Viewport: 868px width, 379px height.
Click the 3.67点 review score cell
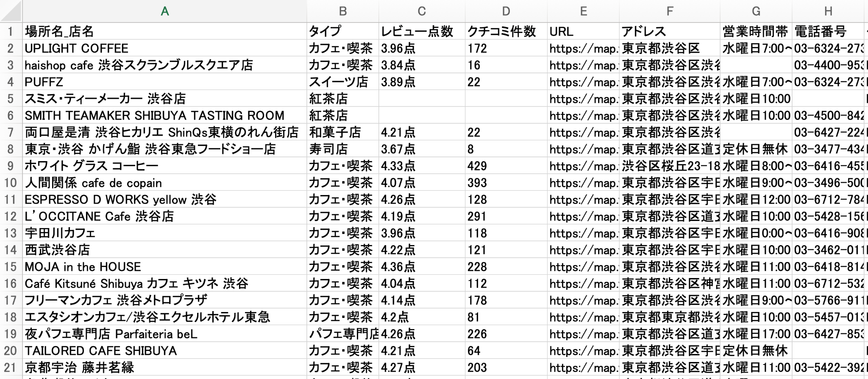click(x=422, y=149)
